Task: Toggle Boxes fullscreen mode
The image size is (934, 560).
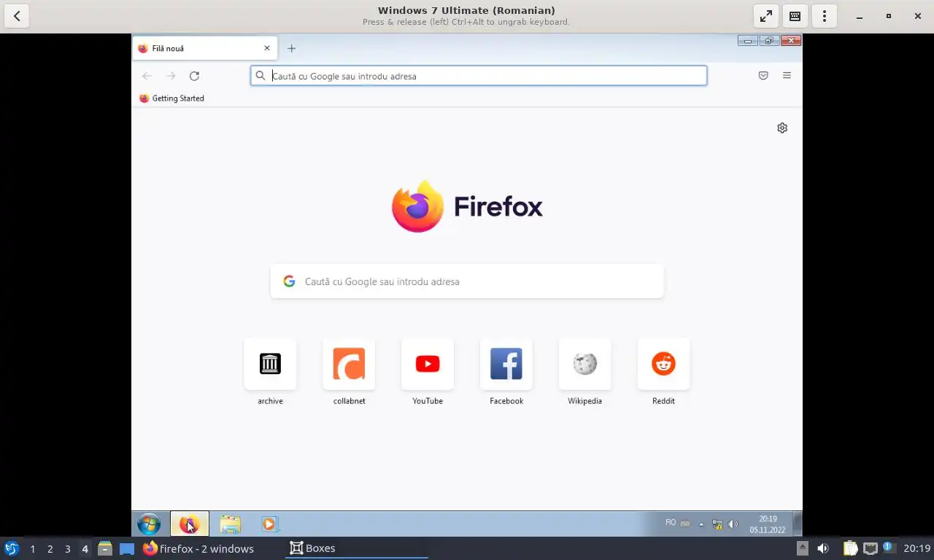Action: (766, 16)
